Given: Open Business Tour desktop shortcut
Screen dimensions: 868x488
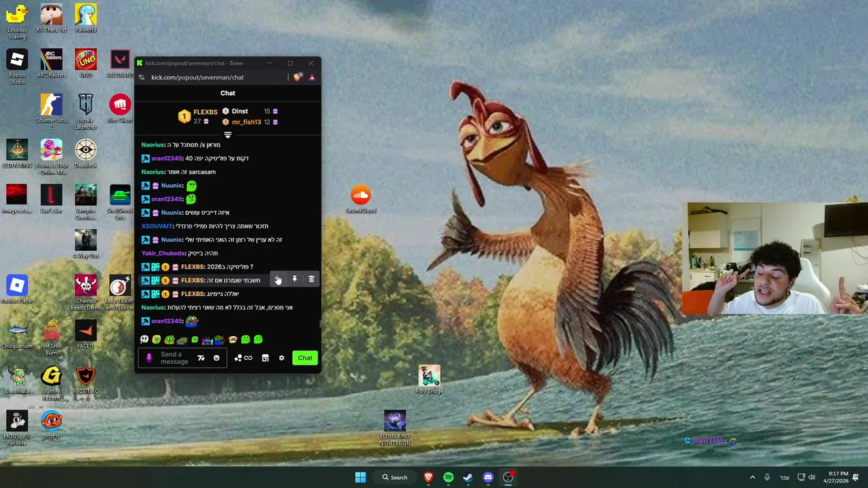Looking at the screenshot, I should 52,157.
